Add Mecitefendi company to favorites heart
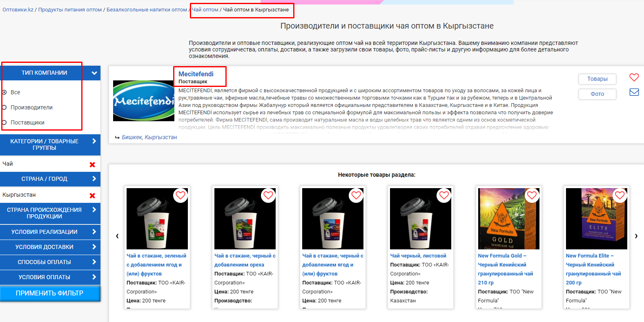Viewport: 644px width, 322px height. 634,77
